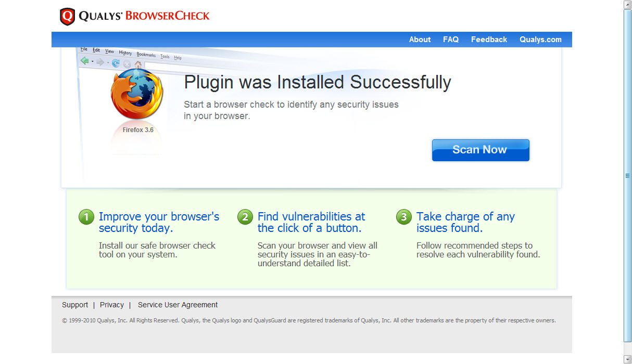
Task: Click the 'Scan your browser and view all' text
Action: [318, 254]
